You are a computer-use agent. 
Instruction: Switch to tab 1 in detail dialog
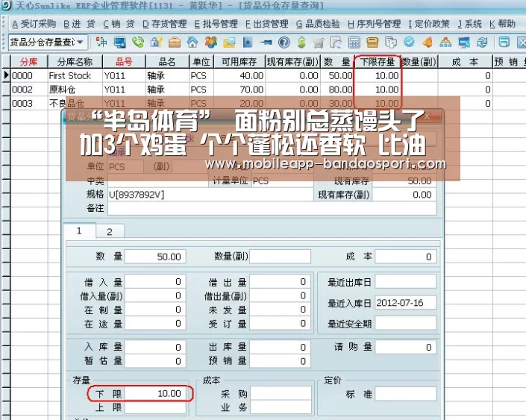(79, 231)
